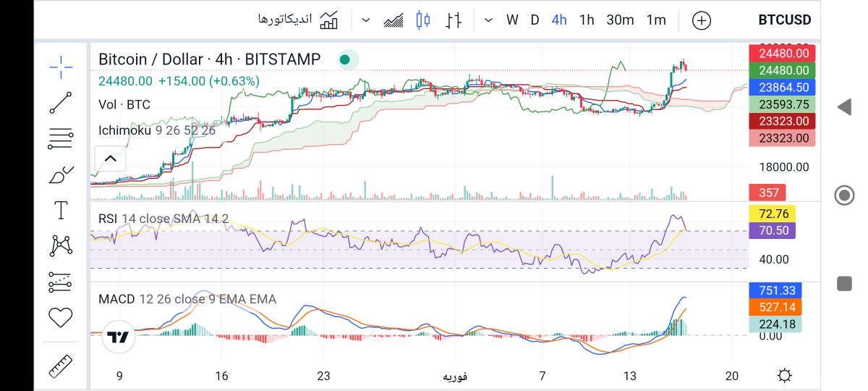Open the Fibonacci lines tool
This screenshot has width=868, height=391.
(x=61, y=138)
